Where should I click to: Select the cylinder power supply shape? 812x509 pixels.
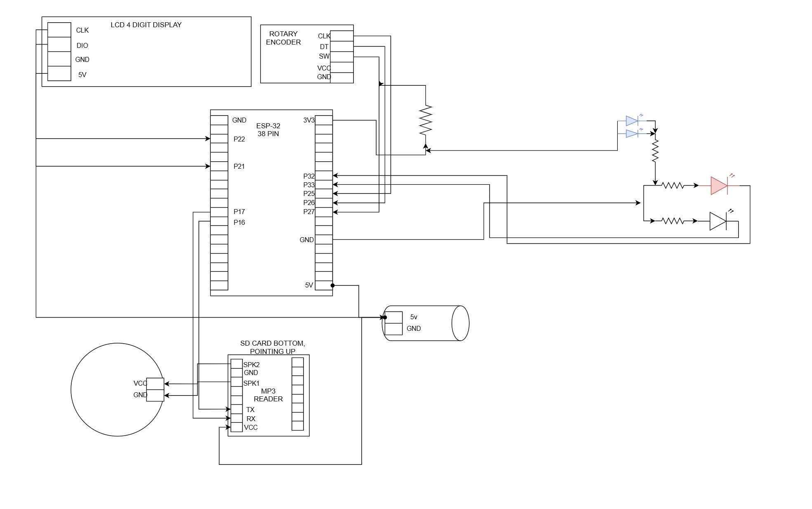click(426, 323)
